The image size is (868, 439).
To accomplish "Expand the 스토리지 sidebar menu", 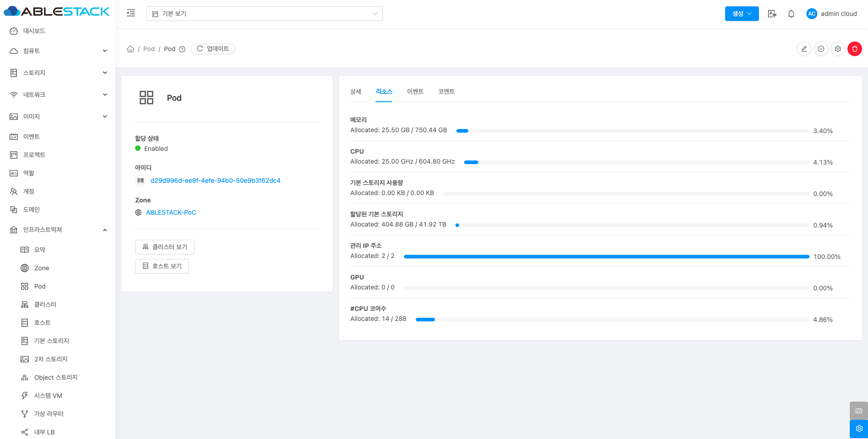I will [x=58, y=73].
